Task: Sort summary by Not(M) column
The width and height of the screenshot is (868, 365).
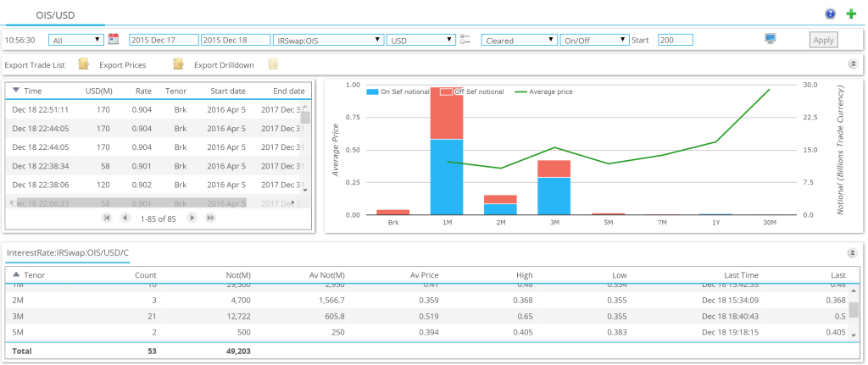Action: (238, 275)
